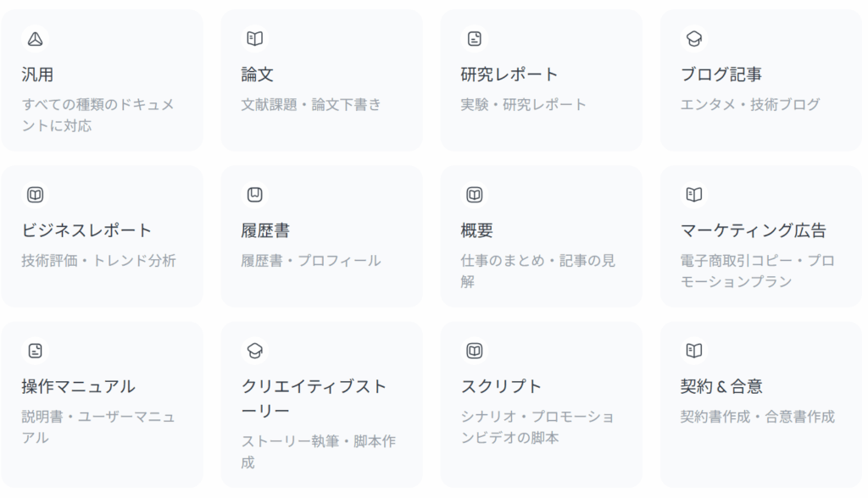Click the graduation cap icon above ブログ記事
The width and height of the screenshot is (868, 498).
tap(694, 39)
